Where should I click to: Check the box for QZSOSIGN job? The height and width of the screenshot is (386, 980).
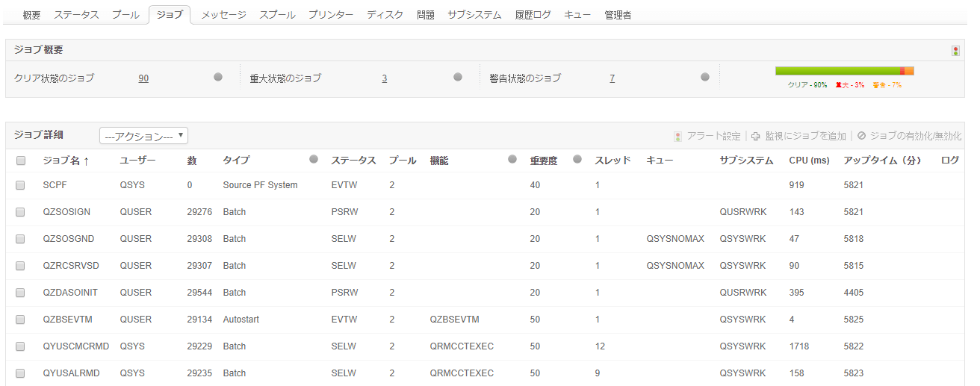click(x=21, y=212)
